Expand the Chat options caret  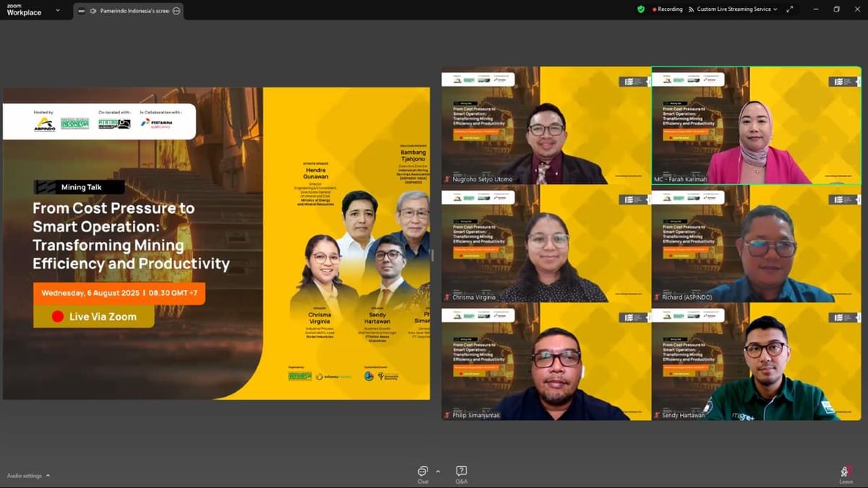438,471
